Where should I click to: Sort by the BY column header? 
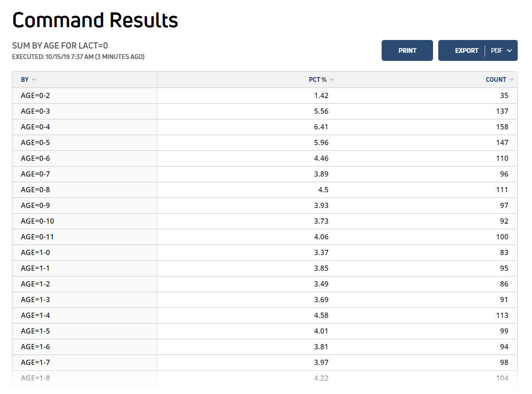click(x=25, y=79)
